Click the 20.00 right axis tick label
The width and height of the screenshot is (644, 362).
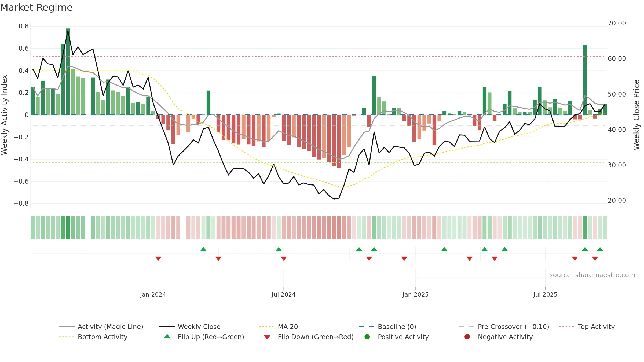click(x=617, y=201)
